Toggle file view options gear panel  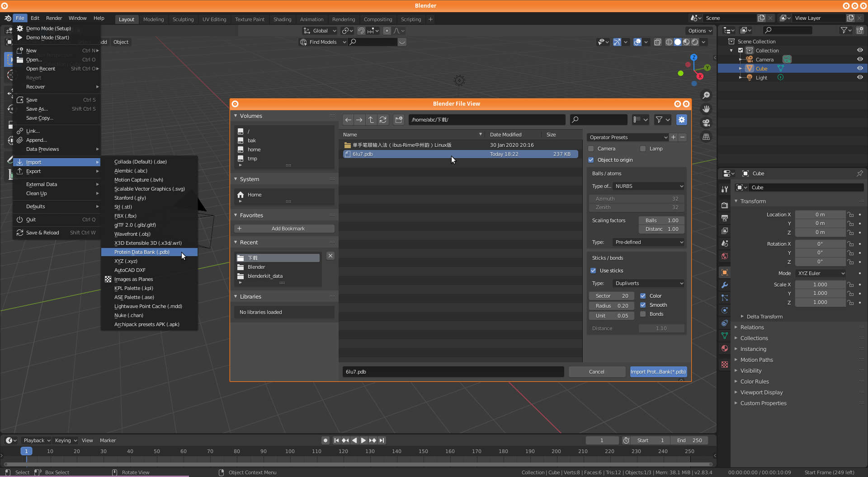pyautogui.click(x=681, y=120)
